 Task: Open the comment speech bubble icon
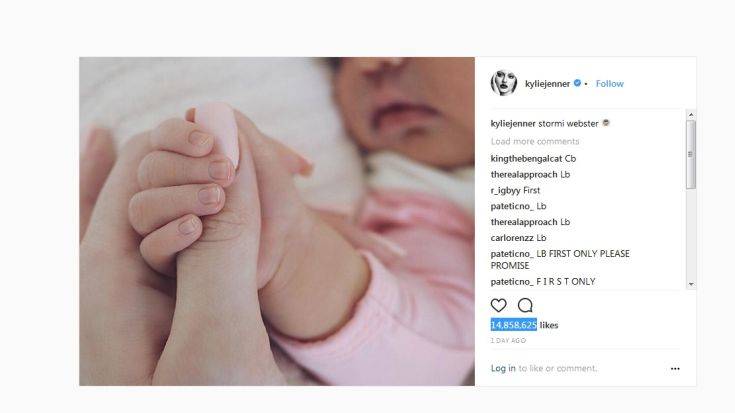click(x=525, y=306)
